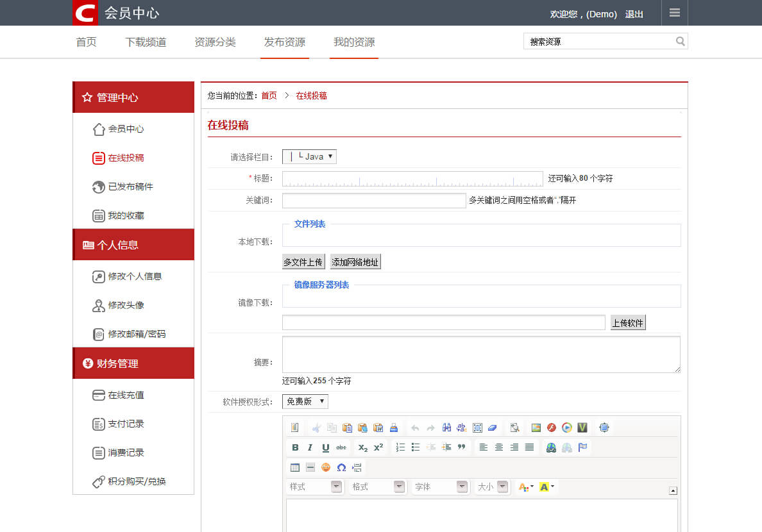This screenshot has height=532, width=762.
Task: Apply subscript formatting
Action: [x=363, y=447]
